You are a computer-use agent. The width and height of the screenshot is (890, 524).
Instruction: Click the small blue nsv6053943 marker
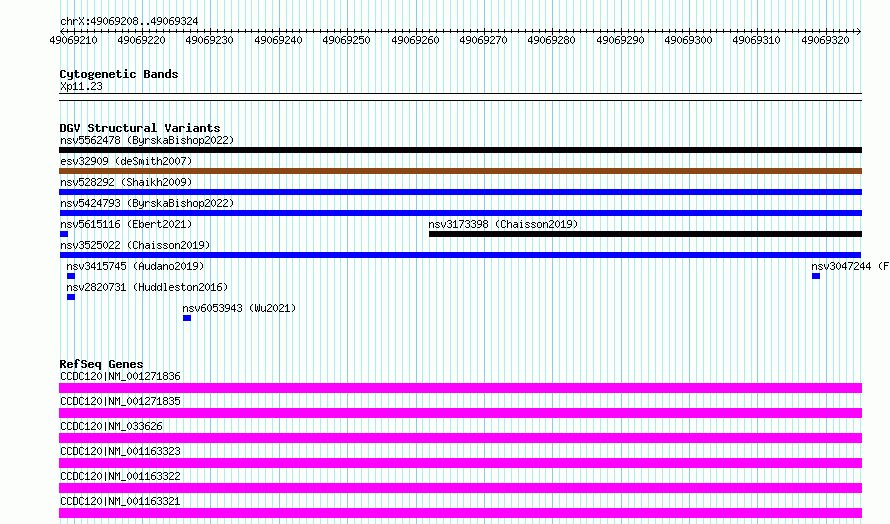(187, 318)
